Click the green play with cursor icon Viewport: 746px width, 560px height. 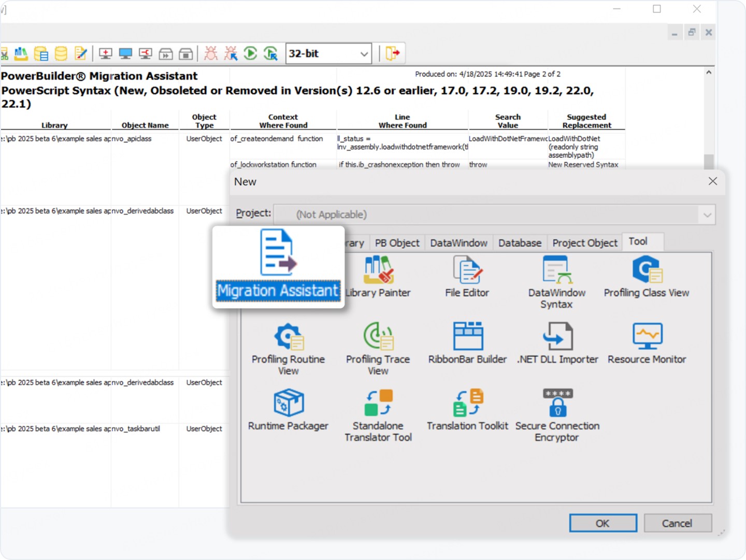(x=271, y=53)
